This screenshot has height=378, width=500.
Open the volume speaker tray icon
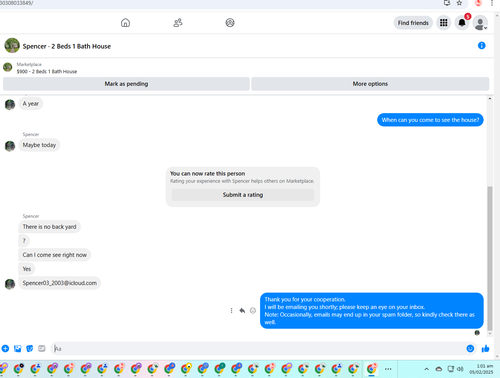(460, 369)
